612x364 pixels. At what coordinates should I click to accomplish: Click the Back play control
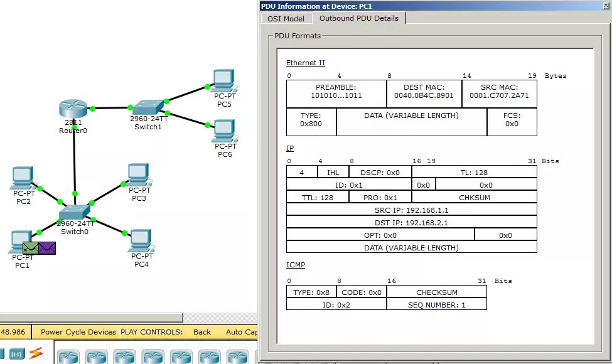coord(202,332)
